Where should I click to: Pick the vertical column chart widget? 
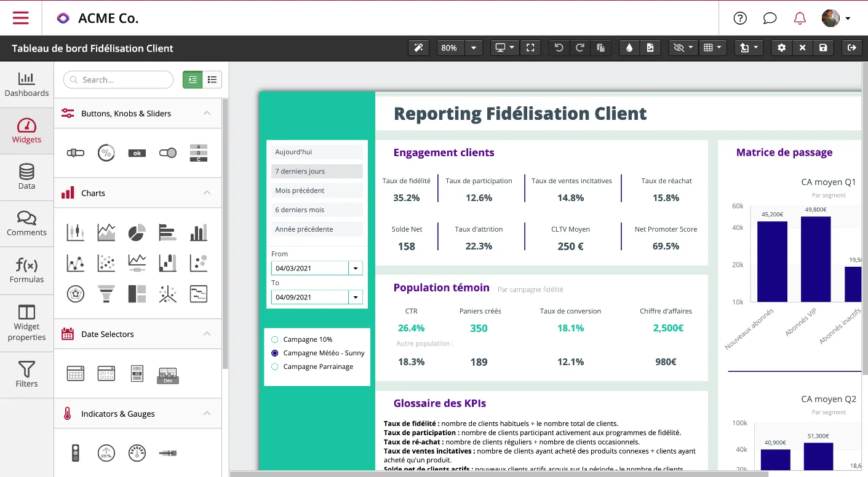click(199, 232)
